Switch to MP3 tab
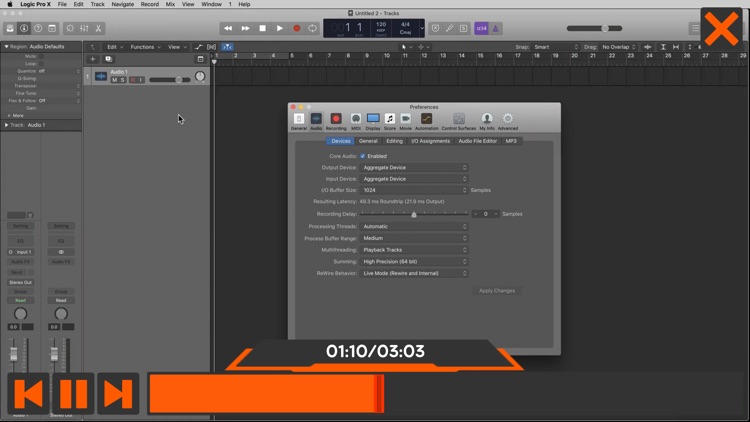The height and width of the screenshot is (422, 750). [x=511, y=141]
